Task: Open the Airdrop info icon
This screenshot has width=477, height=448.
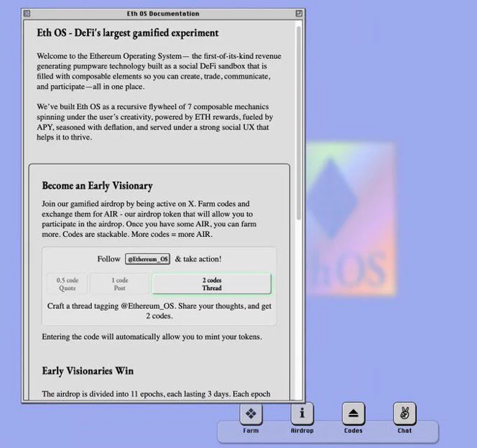Action: 302,414
